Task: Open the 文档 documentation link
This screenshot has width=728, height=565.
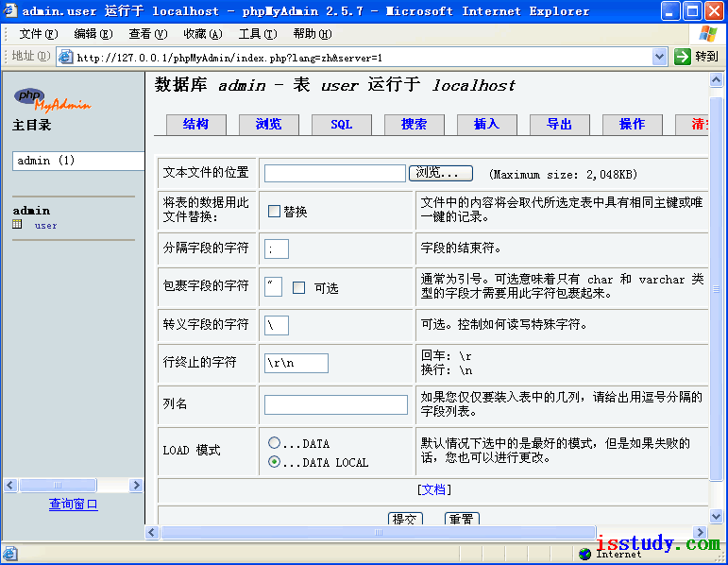Action: (x=433, y=489)
